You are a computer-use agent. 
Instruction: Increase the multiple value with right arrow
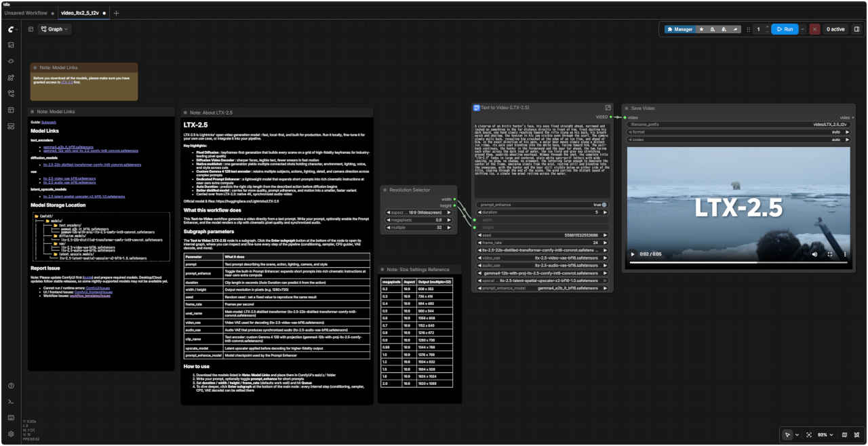click(448, 228)
